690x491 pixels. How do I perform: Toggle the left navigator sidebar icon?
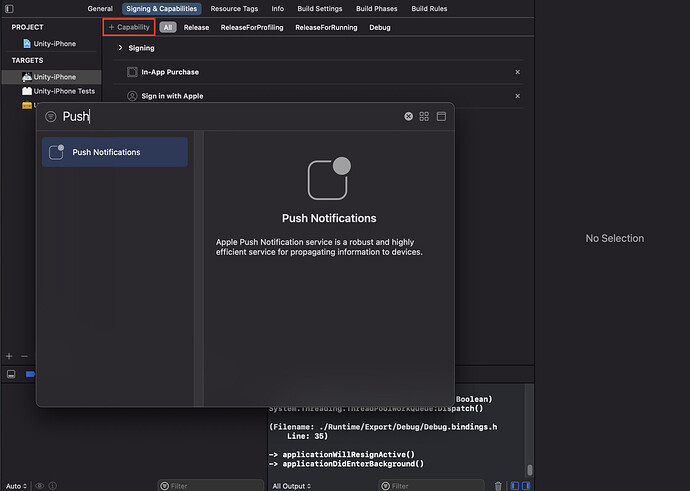(x=9, y=8)
